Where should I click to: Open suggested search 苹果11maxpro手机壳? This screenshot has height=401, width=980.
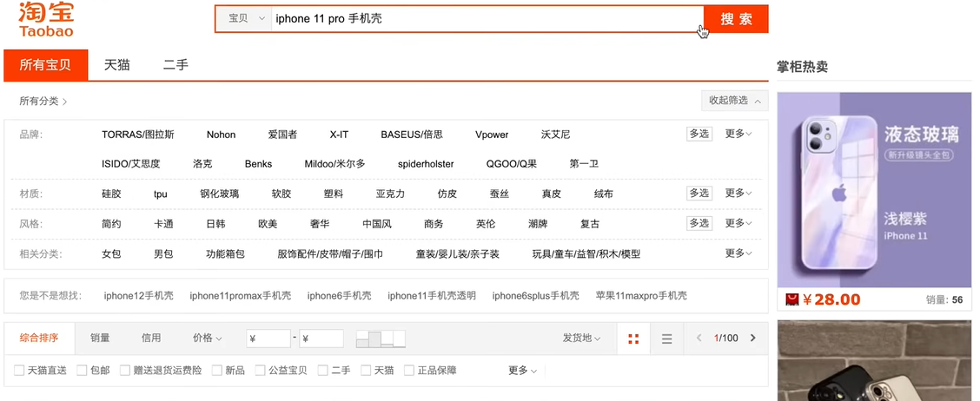(641, 295)
